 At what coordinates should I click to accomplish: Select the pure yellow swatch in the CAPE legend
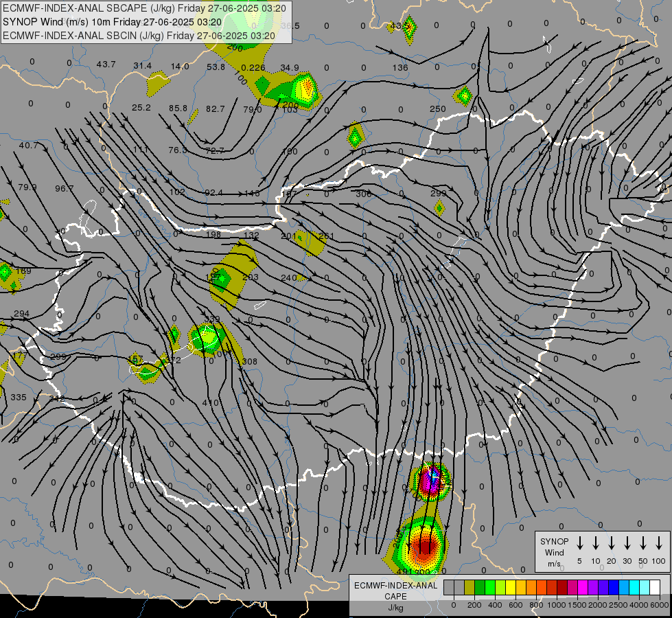click(x=511, y=588)
